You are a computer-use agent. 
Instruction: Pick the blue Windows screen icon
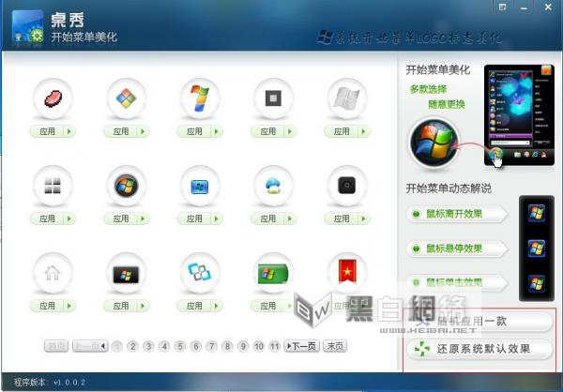click(x=200, y=186)
